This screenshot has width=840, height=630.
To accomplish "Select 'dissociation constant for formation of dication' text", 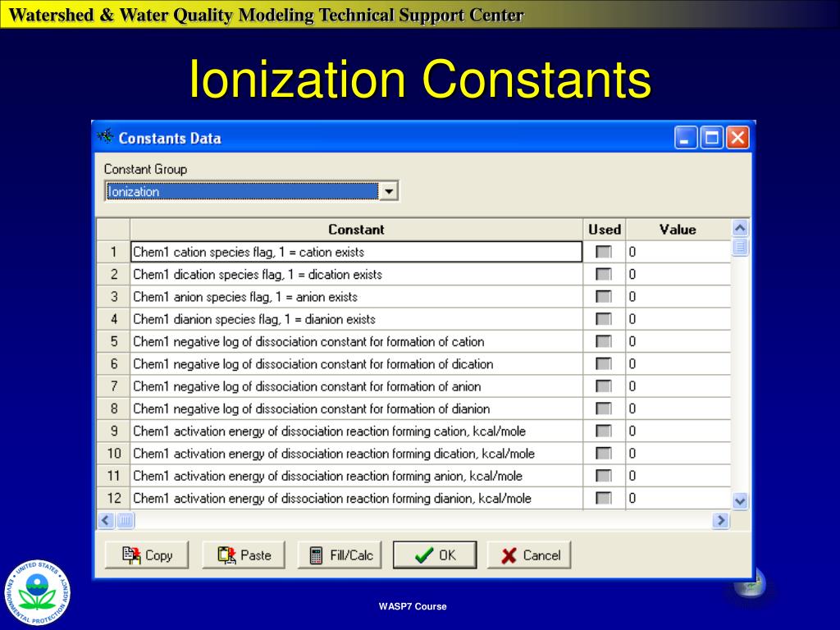I will coord(374,363).
